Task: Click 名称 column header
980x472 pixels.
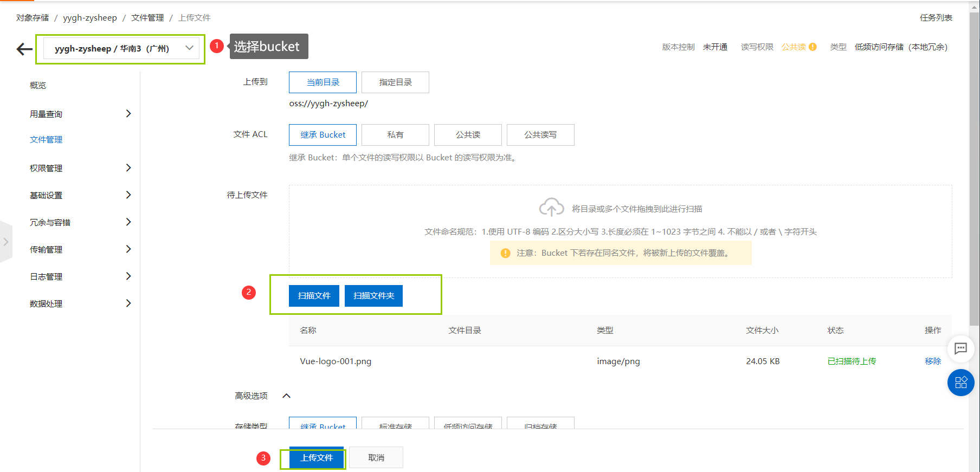Action: tap(308, 331)
